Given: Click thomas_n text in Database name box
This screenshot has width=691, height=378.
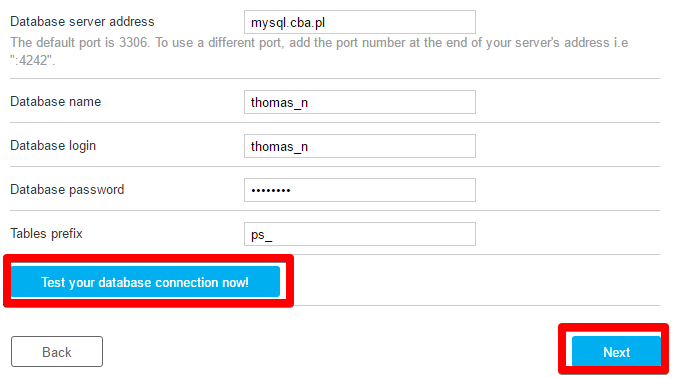Looking at the screenshot, I should (x=279, y=103).
